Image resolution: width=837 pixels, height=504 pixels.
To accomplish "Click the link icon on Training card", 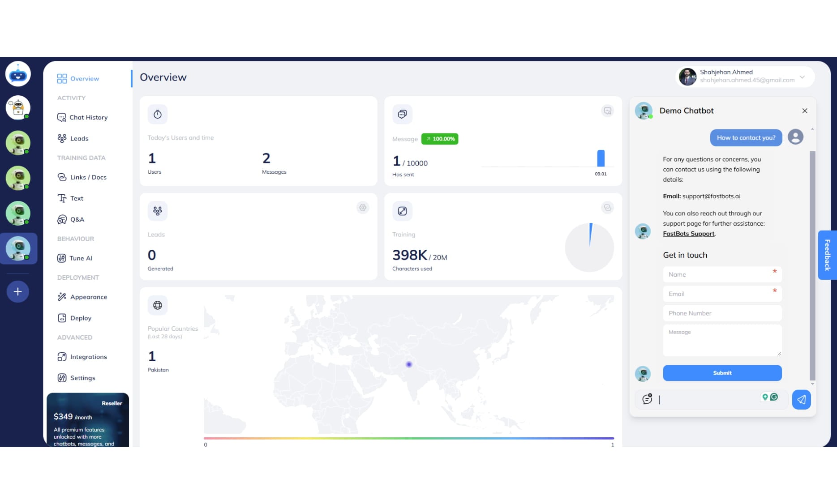I will [607, 208].
